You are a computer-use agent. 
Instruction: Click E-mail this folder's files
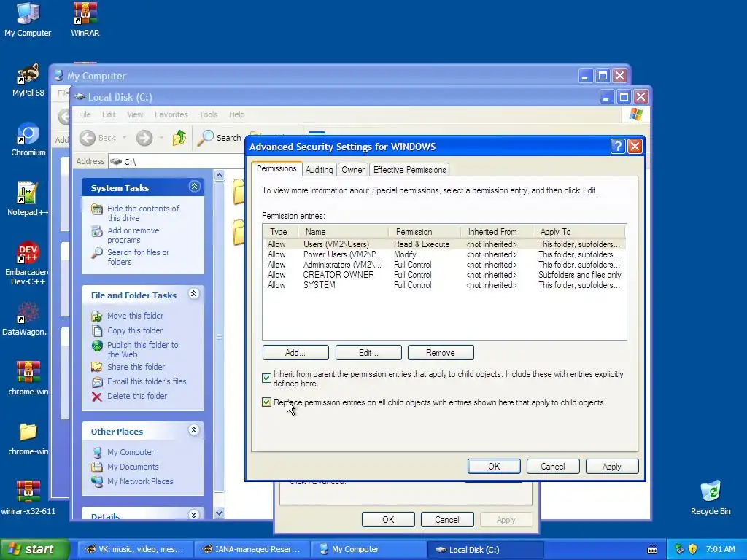[146, 381]
